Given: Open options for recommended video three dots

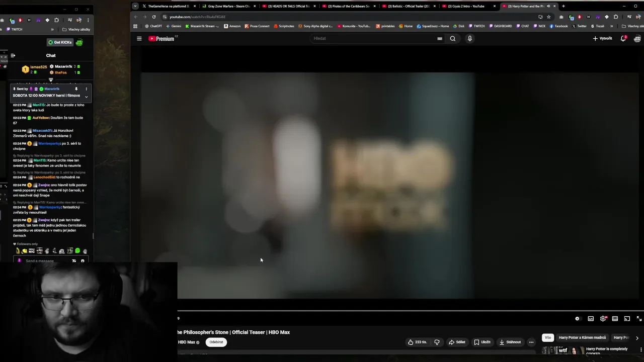Looking at the screenshot, I should 641,349.
